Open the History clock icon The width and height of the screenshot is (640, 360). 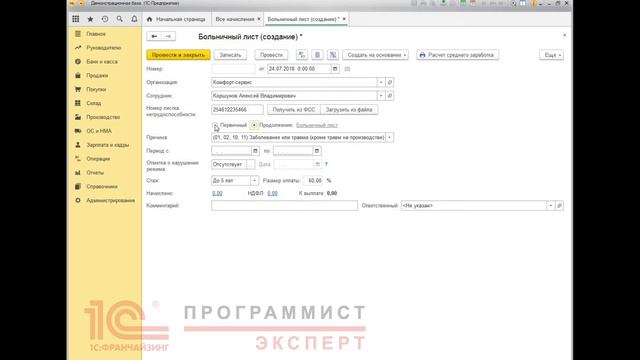[x=105, y=19]
